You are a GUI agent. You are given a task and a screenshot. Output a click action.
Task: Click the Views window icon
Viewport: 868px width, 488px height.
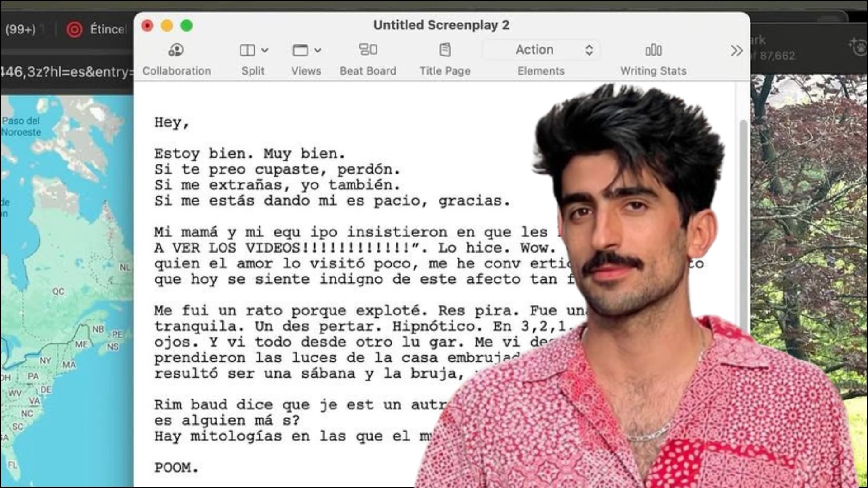tap(300, 50)
